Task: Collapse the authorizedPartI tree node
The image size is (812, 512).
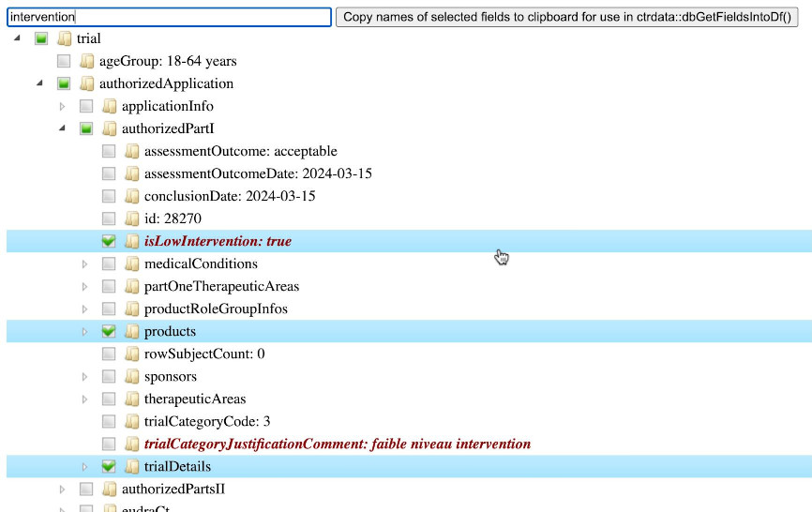Action: pos(63,128)
